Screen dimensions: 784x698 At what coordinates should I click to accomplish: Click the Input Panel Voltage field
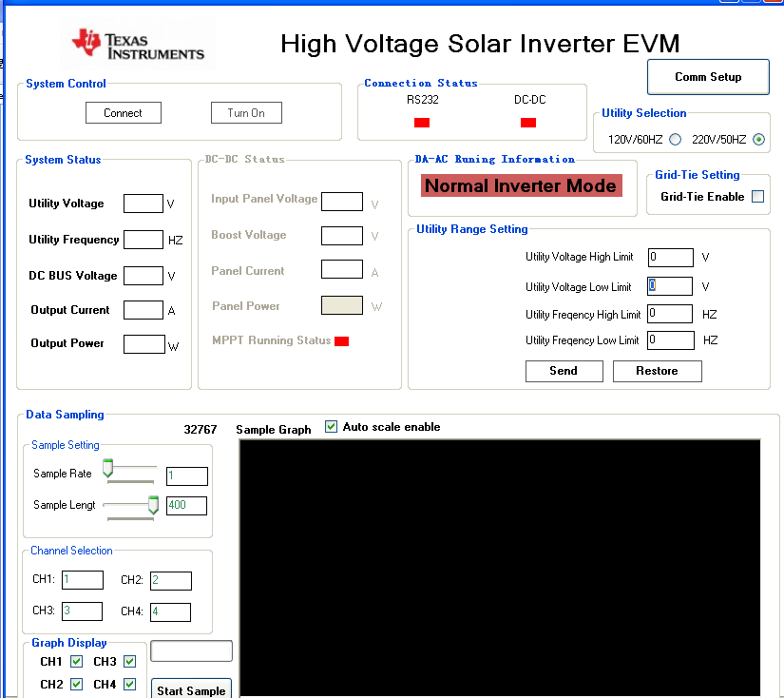[342, 202]
